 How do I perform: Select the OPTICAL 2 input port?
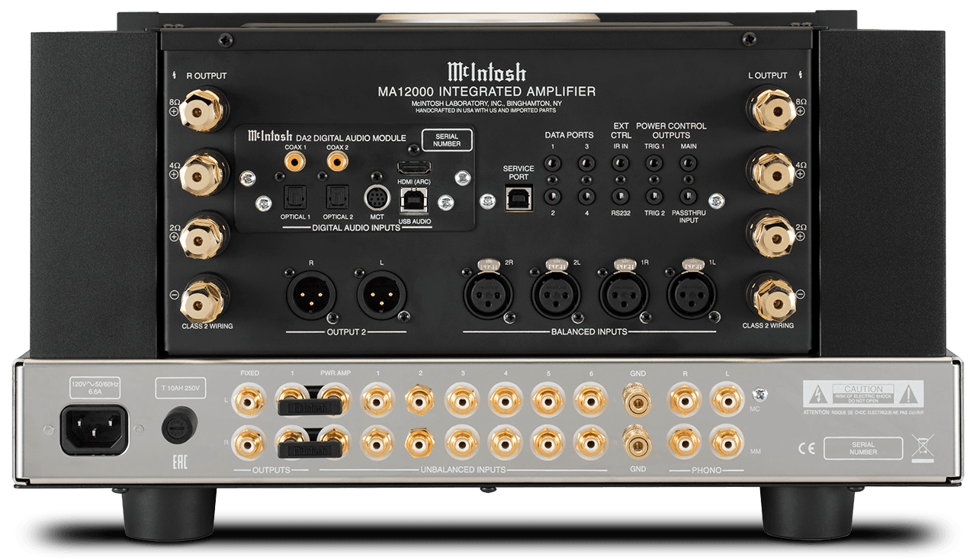(x=337, y=198)
